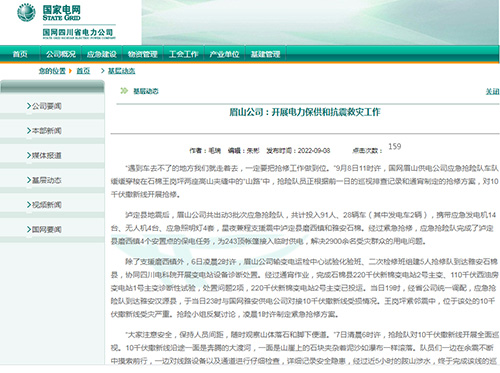Image resolution: width=500 pixels, height=373 pixels.
Task: Click the view count 159
Action: click(395, 146)
